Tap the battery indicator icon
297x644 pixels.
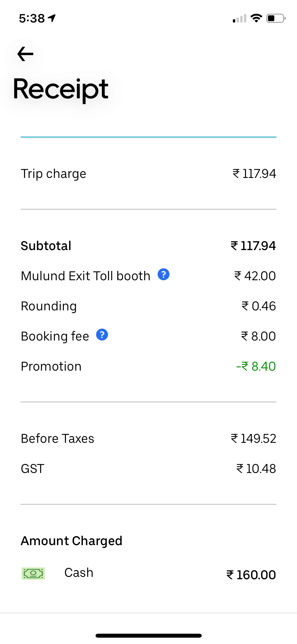pos(276,18)
